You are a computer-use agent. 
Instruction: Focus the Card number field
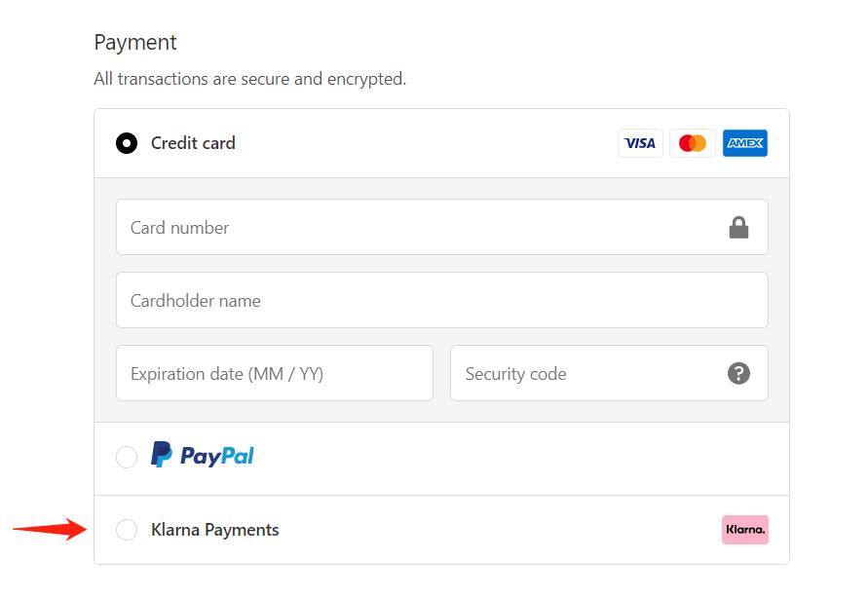coord(419,228)
